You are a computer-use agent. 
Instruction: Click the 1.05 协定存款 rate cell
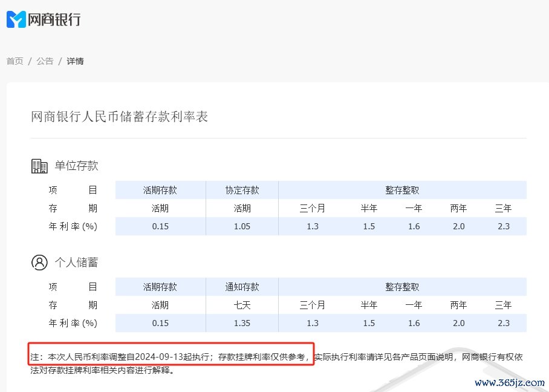point(242,226)
